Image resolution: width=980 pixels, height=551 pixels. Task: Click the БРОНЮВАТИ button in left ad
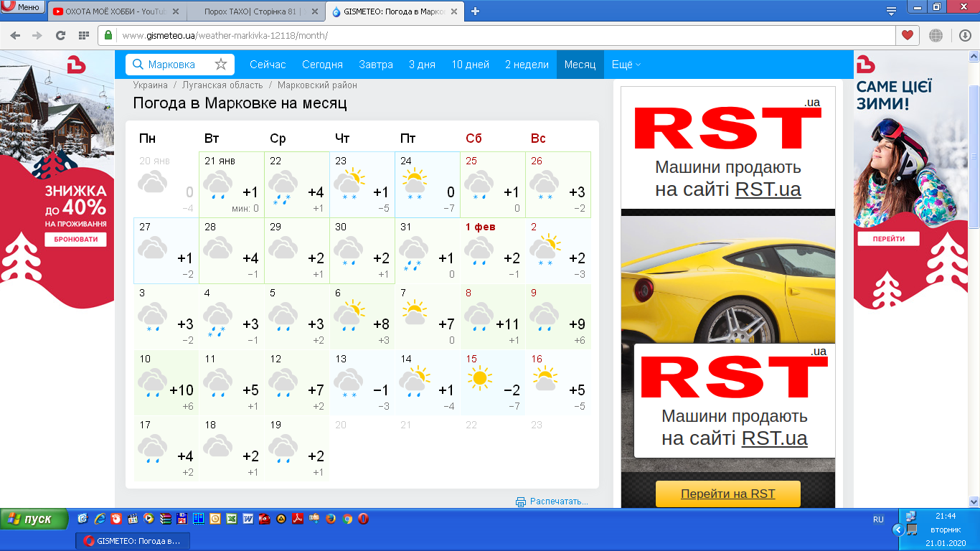[75, 240]
